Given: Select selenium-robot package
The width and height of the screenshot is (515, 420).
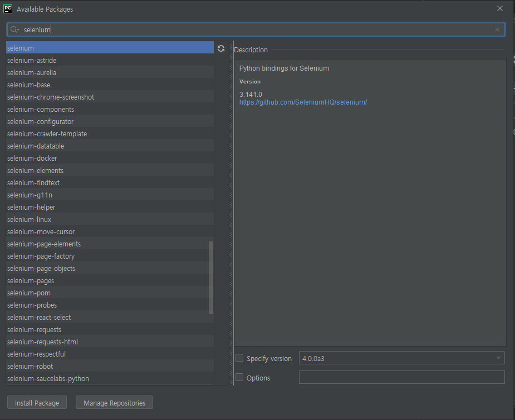Looking at the screenshot, I should [x=110, y=367].
